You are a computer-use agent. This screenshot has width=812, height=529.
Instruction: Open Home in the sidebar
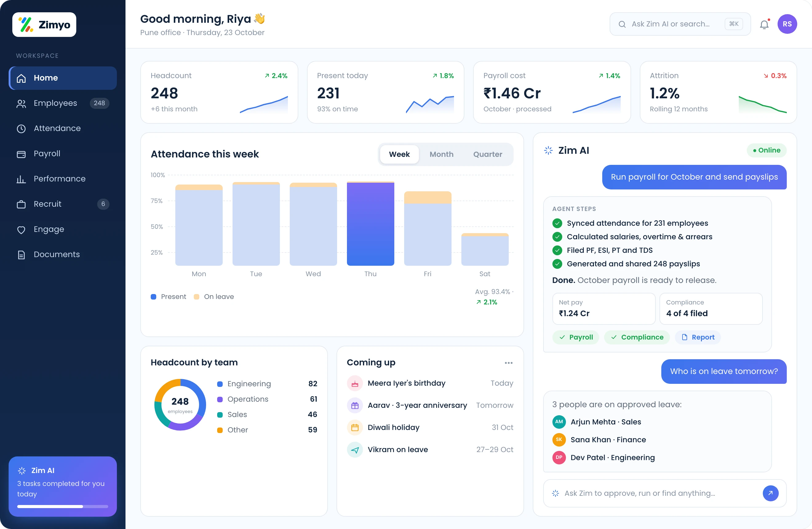pos(63,78)
